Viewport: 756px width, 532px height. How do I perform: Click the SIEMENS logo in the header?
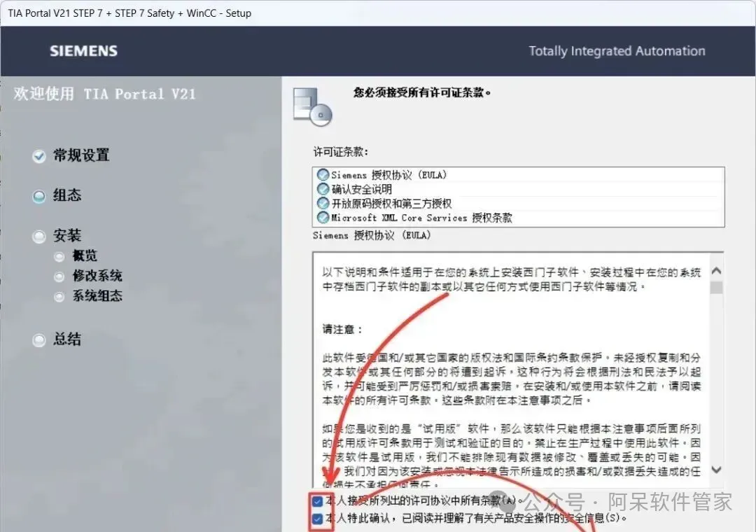click(x=83, y=51)
